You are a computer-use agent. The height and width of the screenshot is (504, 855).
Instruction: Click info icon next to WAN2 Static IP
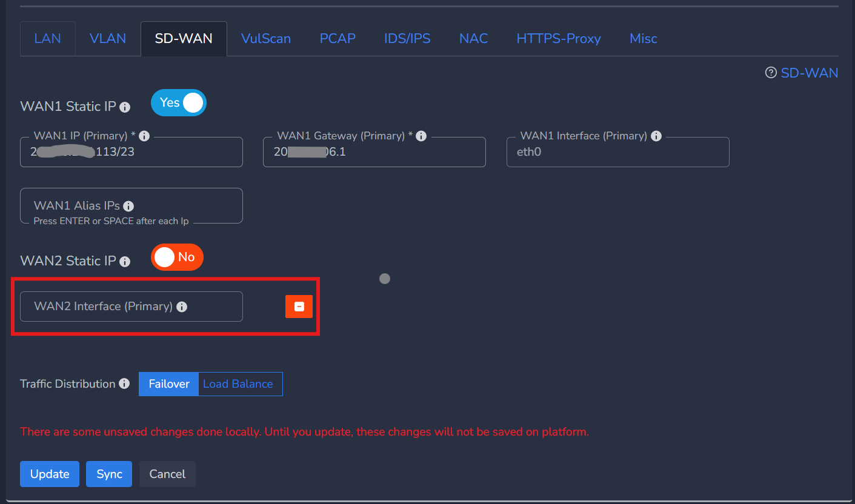(125, 262)
